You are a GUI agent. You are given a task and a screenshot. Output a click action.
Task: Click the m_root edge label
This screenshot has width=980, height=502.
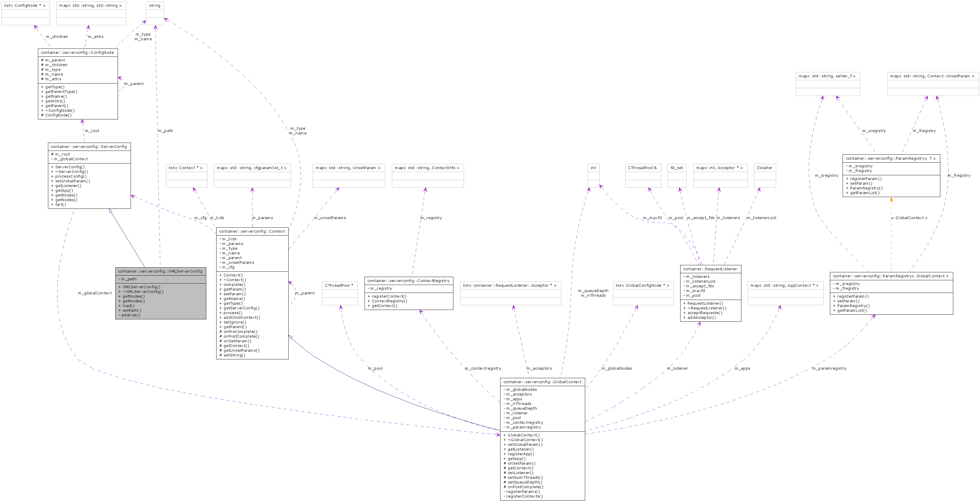tap(92, 131)
